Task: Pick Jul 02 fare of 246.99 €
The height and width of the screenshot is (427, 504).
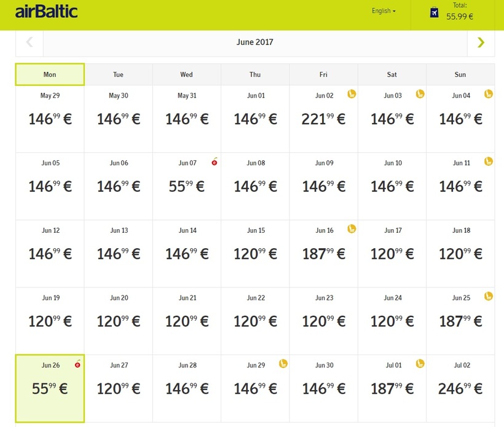Action: [460, 389]
